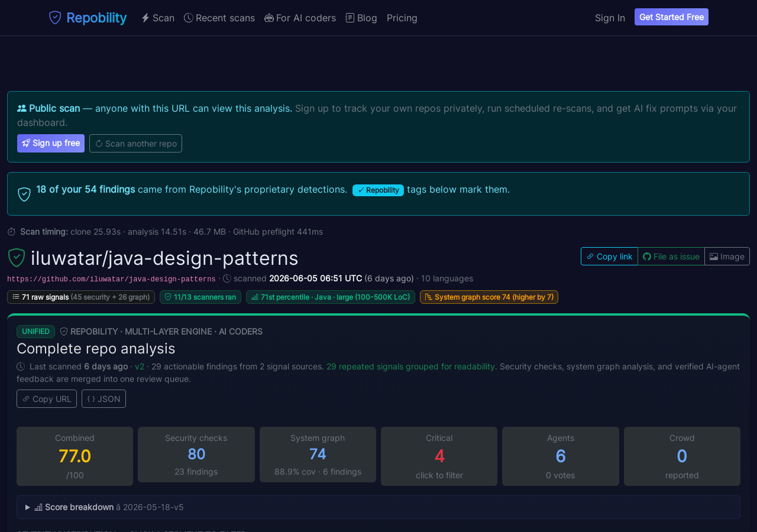Click System graph score 74 badge
757x532 pixels.
[x=489, y=297]
